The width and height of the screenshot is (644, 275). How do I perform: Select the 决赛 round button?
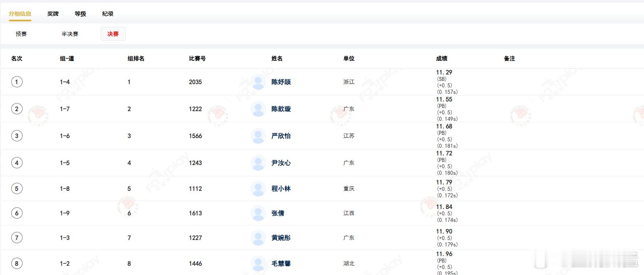(x=113, y=34)
